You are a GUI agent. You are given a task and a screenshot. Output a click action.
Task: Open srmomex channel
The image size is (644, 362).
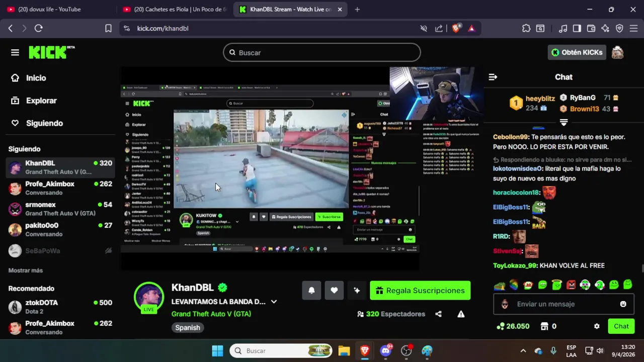click(x=60, y=209)
